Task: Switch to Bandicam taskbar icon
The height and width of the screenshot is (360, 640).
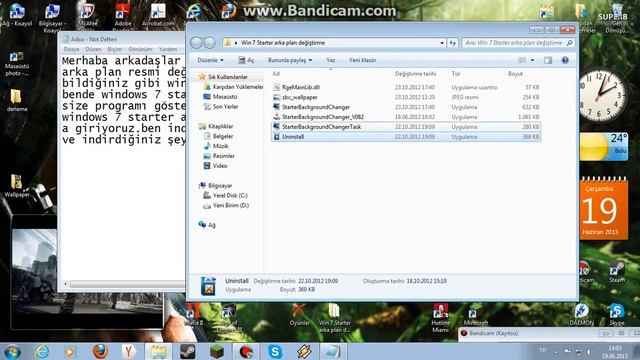Action: click(x=246, y=351)
